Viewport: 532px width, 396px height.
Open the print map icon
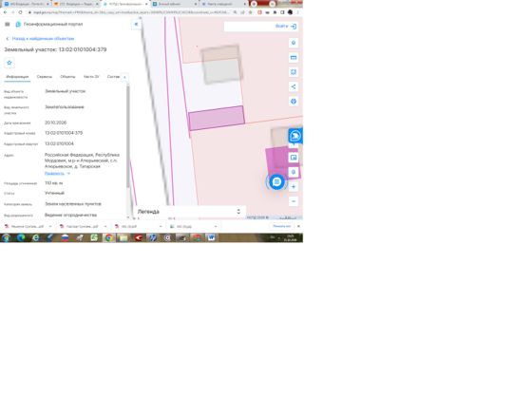(294, 101)
